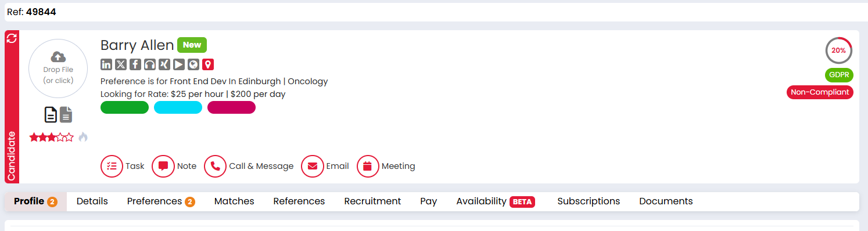Viewport: 868px width, 231px height.
Task: Open the X (Twitter) social icon
Action: 121,64
